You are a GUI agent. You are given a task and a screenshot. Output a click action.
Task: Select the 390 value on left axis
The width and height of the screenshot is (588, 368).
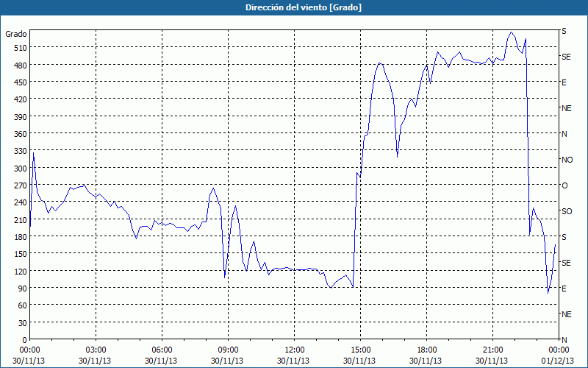(21, 117)
